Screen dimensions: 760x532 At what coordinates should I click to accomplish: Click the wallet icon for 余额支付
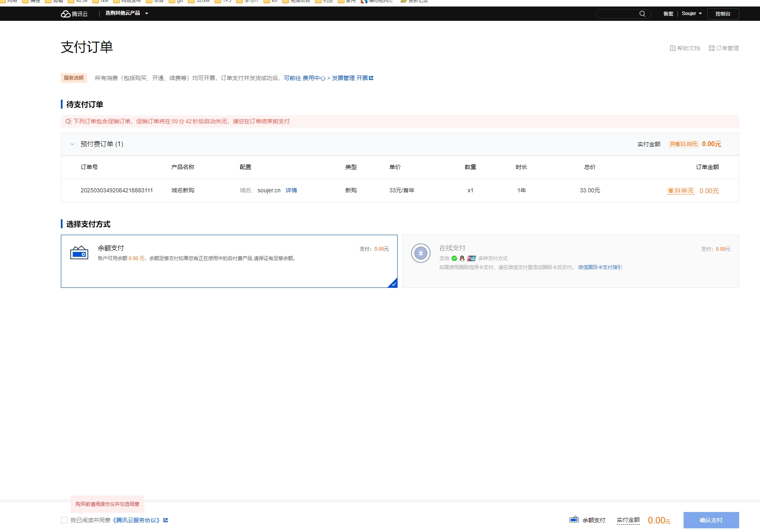79,253
